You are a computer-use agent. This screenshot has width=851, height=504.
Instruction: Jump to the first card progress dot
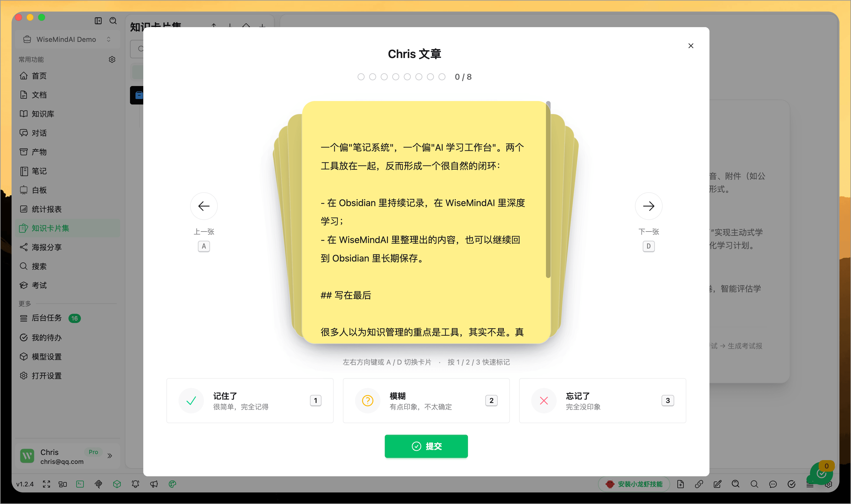[361, 77]
